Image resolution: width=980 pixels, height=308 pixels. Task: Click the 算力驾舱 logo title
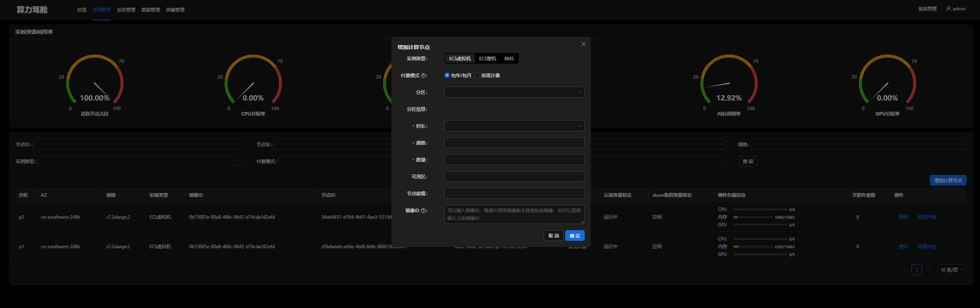click(32, 10)
